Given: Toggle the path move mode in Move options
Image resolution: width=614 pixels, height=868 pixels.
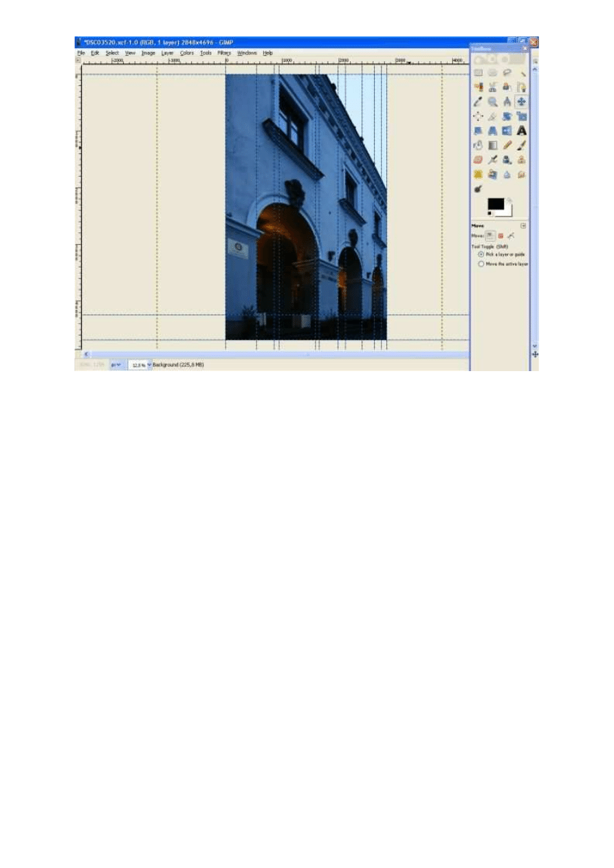Looking at the screenshot, I should coord(511,235).
